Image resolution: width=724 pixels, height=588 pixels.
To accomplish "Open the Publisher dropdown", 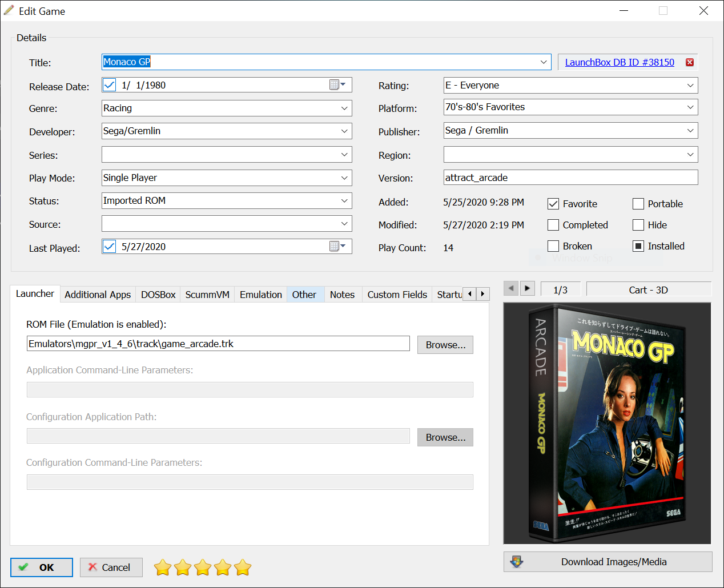I will tap(690, 130).
